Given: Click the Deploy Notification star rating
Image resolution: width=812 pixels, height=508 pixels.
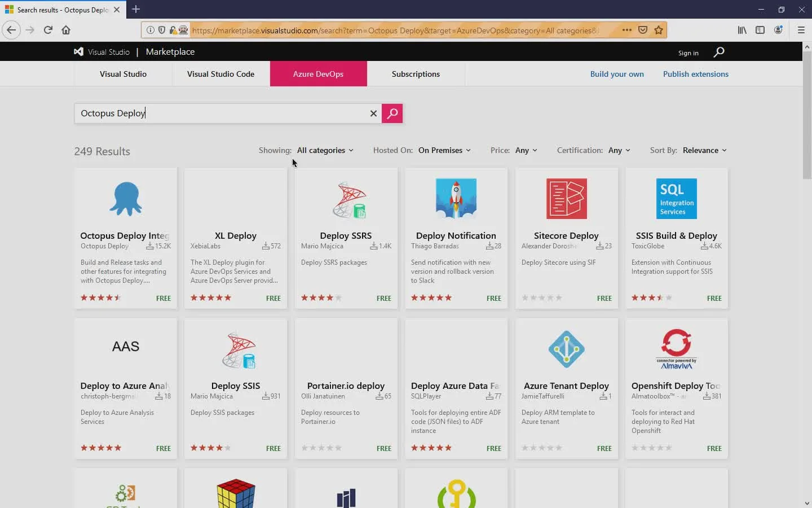Looking at the screenshot, I should pyautogui.click(x=431, y=298).
